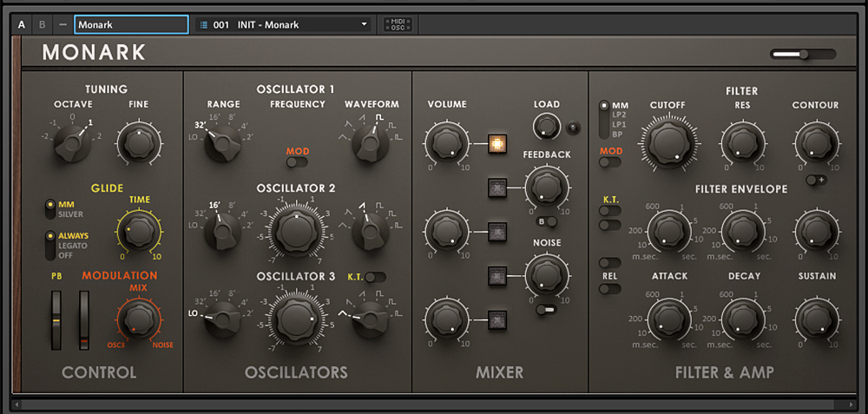Open the 001 INIT - Monark preset dropdown
Viewport: 868px width, 414px height.
point(283,24)
